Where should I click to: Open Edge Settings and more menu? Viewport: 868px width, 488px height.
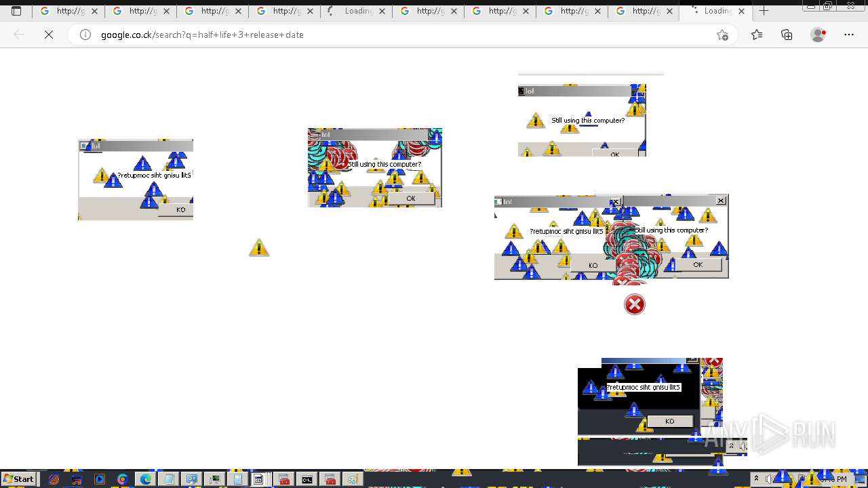[849, 35]
